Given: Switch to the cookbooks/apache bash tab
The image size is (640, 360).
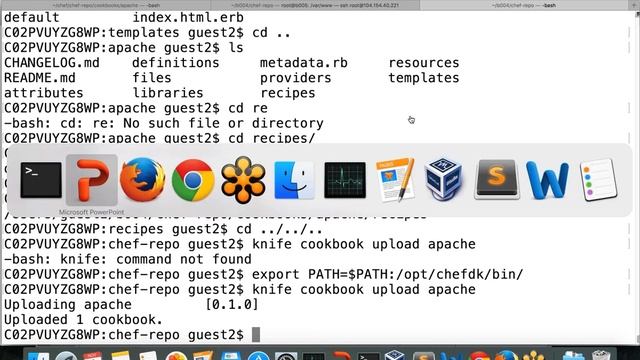Looking at the screenshot, I should (106, 5).
